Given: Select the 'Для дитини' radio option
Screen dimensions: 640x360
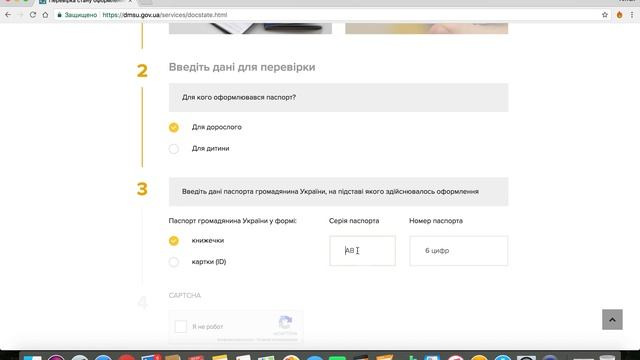Looking at the screenshot, I should (x=173, y=149).
